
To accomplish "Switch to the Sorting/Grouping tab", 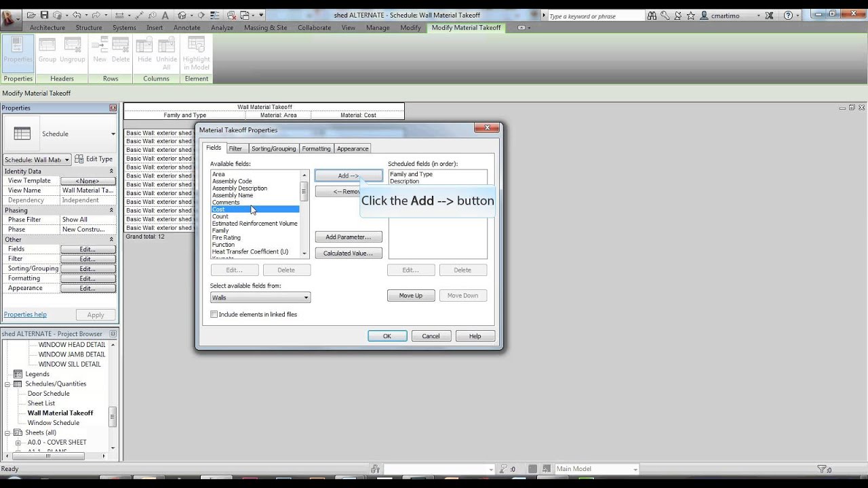I will [x=273, y=148].
